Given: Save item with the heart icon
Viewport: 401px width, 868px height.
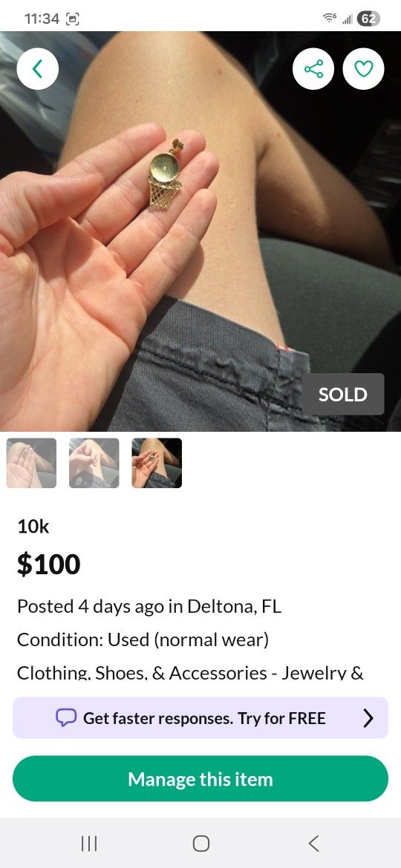Looking at the screenshot, I should [x=363, y=69].
